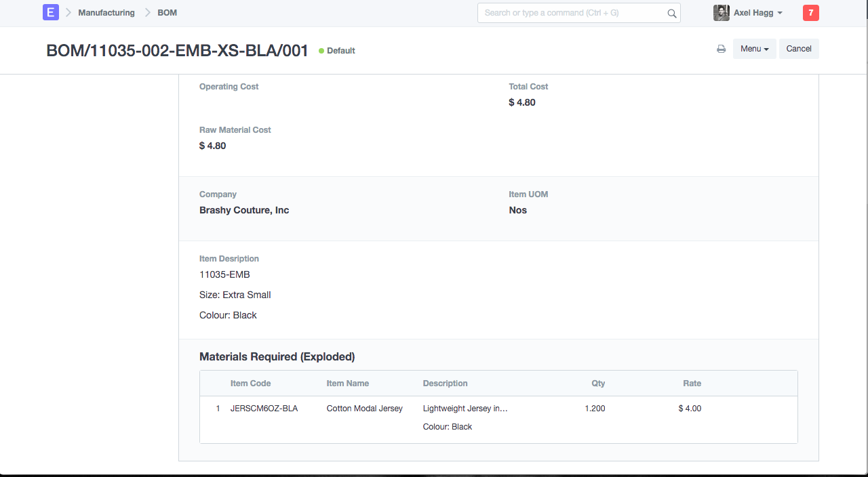
Task: Expand the Axel Hagg user dropdown
Action: 758,13
